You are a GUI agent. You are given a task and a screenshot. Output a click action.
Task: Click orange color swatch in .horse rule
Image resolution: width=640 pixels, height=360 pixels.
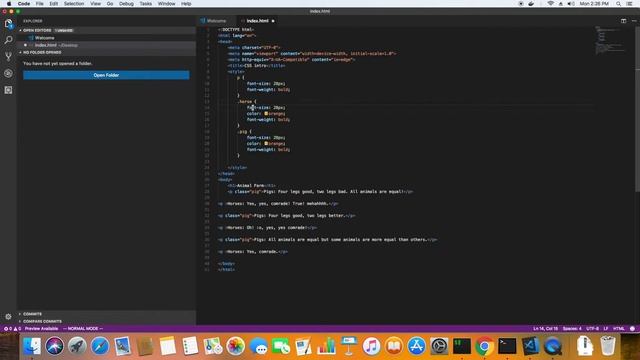tap(266, 113)
